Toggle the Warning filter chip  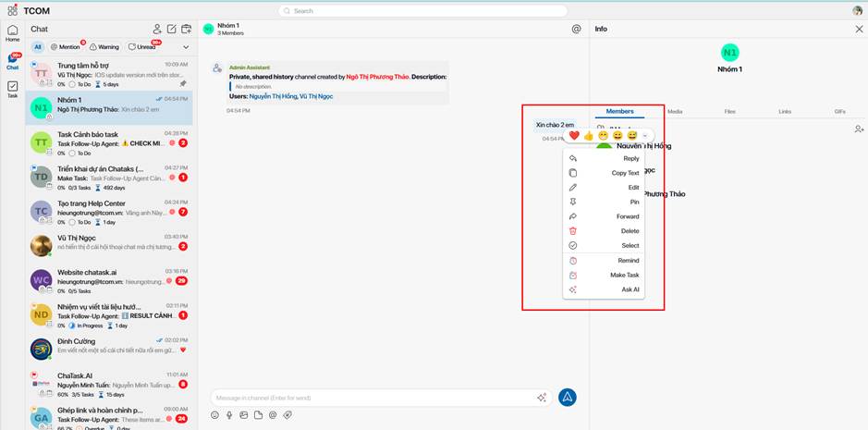(x=104, y=47)
